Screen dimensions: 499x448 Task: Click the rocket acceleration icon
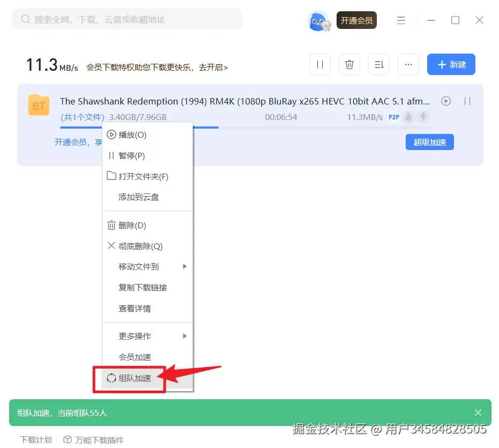408,117
